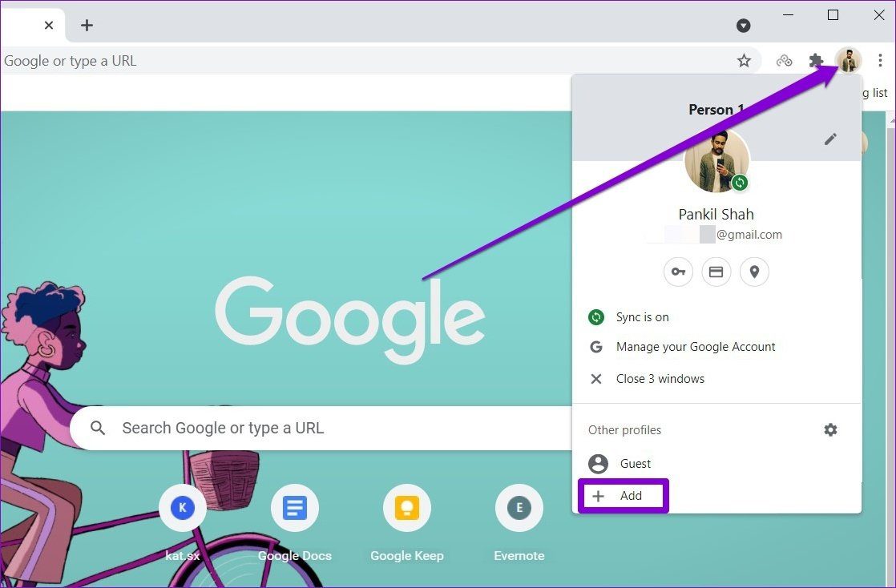The width and height of the screenshot is (896, 588).
Task: Open the kat.sx shortcut
Action: coord(183,523)
